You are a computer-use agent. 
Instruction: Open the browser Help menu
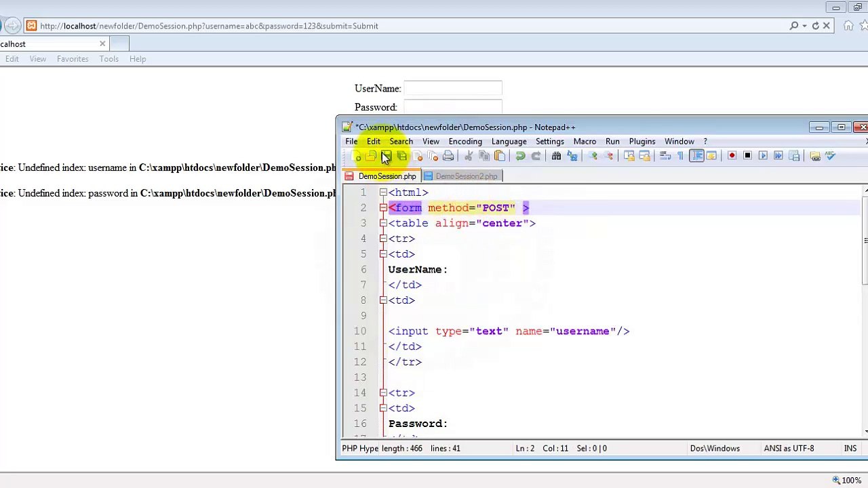coord(138,59)
